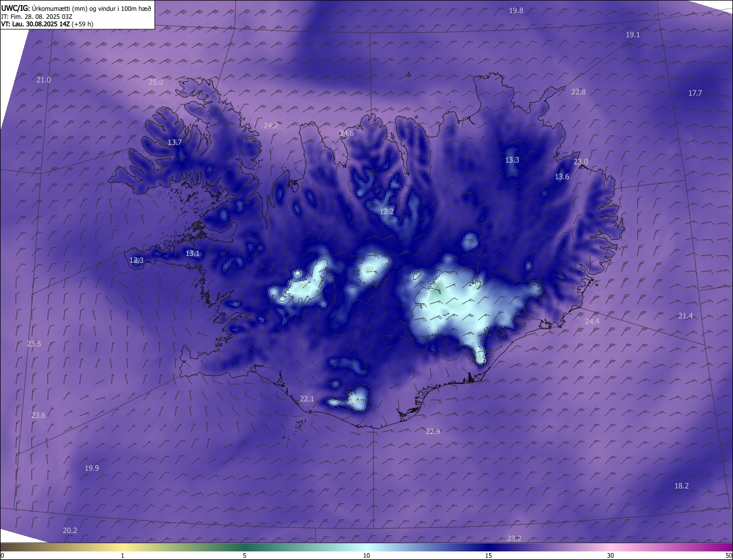Click the 21.0 value label
733x560 pixels.
(44, 80)
